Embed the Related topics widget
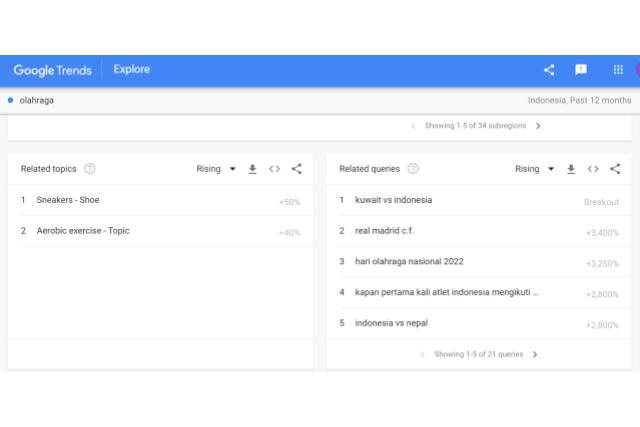This screenshot has width=640, height=427. click(x=275, y=169)
